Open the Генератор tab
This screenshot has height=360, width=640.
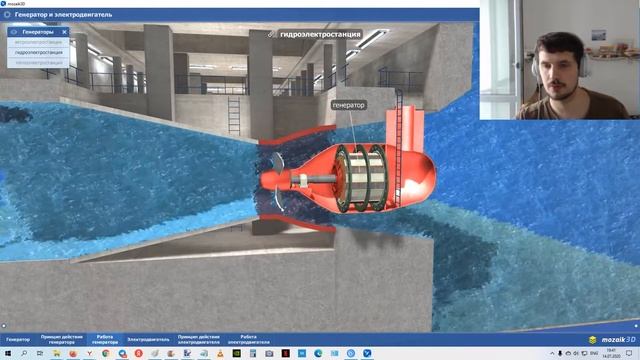[18, 339]
